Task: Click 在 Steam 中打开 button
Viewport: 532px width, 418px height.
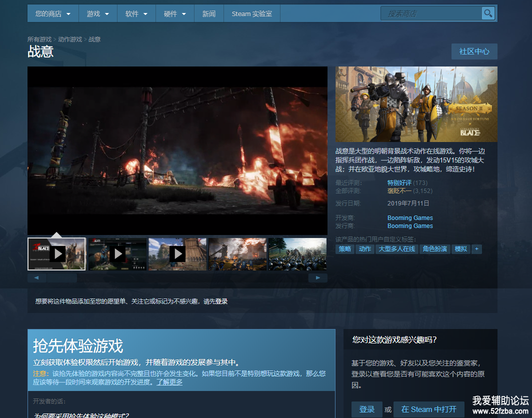Action: [x=428, y=409]
